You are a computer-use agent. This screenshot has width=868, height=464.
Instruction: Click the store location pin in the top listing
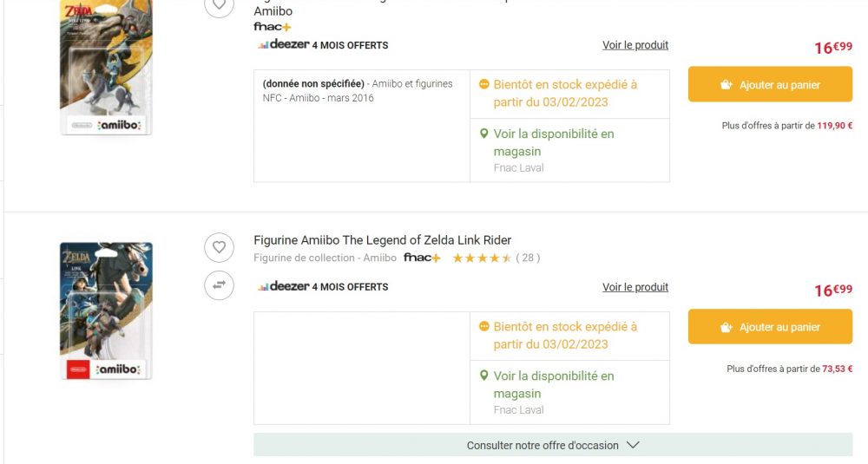[484, 134]
